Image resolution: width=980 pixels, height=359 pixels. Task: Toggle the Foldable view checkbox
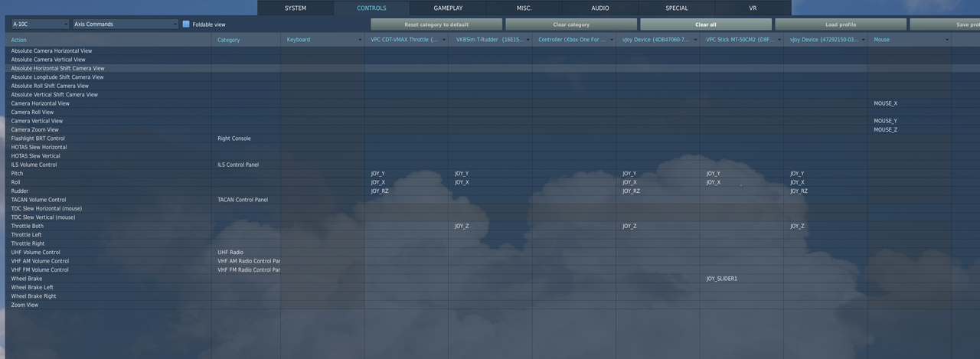point(186,24)
